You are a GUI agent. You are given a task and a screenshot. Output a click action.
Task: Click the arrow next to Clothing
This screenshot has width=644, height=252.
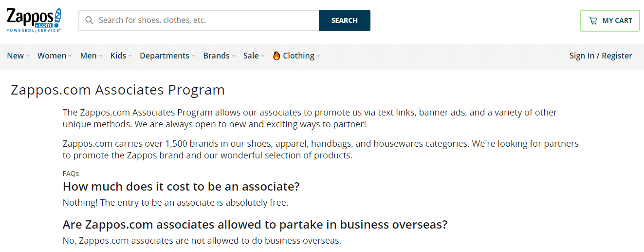[318, 56]
